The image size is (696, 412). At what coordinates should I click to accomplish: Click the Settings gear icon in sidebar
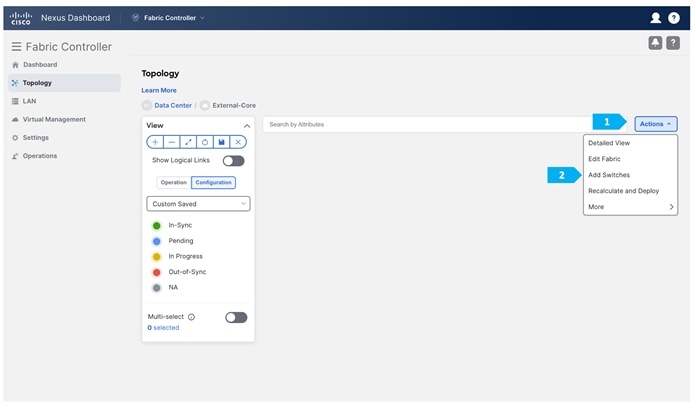point(15,138)
